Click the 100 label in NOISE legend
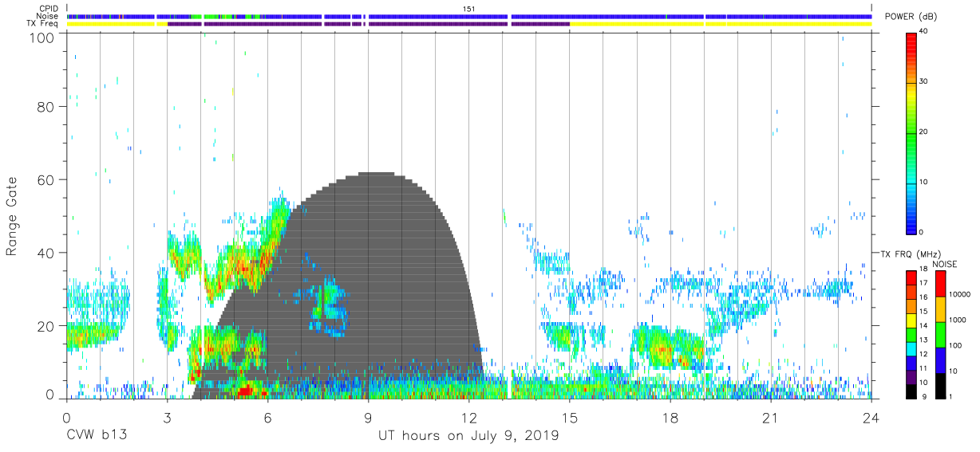The width and height of the screenshot is (980, 452). (956, 345)
